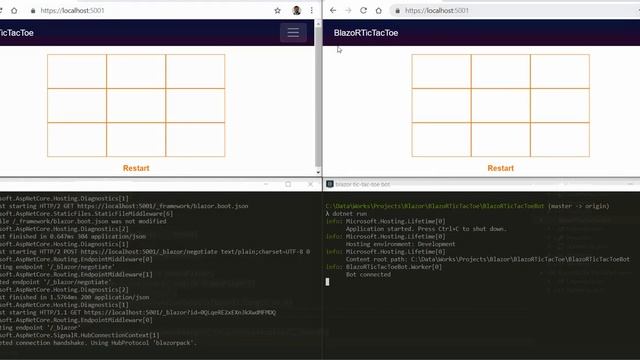Image resolution: width=640 pixels, height=360 pixels.
Task: Click the left browser vertical scrollbar thumb
Action: tap(318, 96)
